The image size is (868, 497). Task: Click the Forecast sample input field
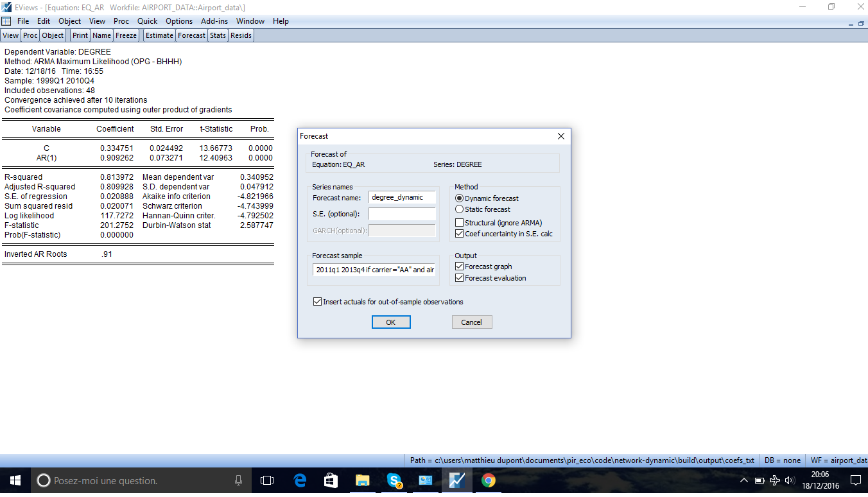(375, 270)
